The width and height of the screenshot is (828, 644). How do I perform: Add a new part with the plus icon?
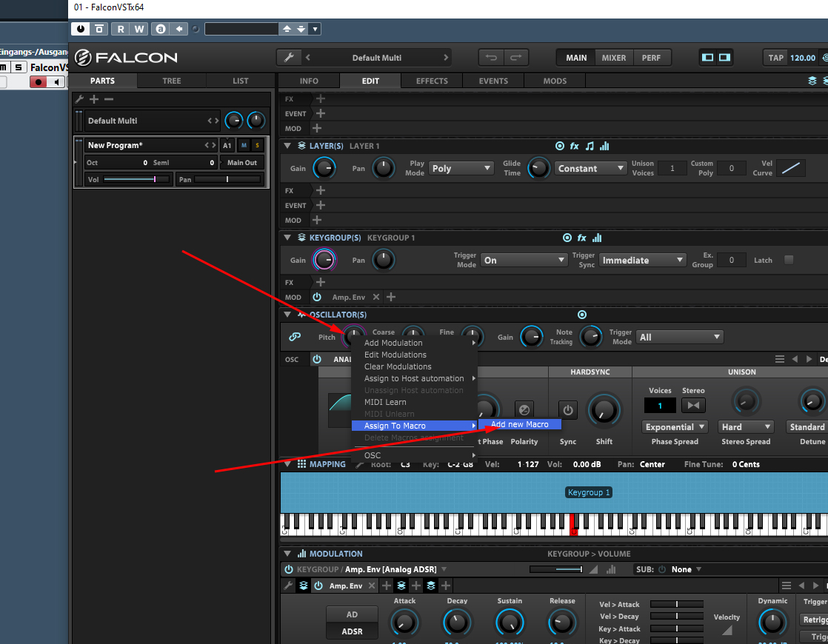click(x=94, y=99)
